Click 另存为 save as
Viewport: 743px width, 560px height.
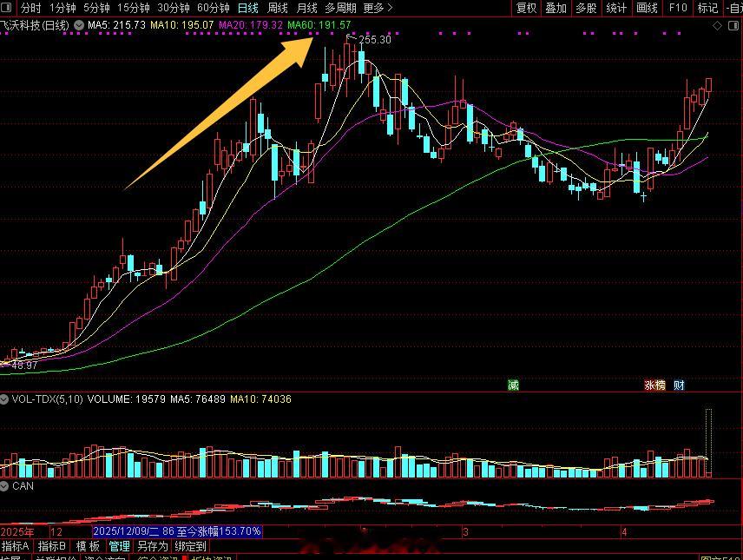coord(153,546)
